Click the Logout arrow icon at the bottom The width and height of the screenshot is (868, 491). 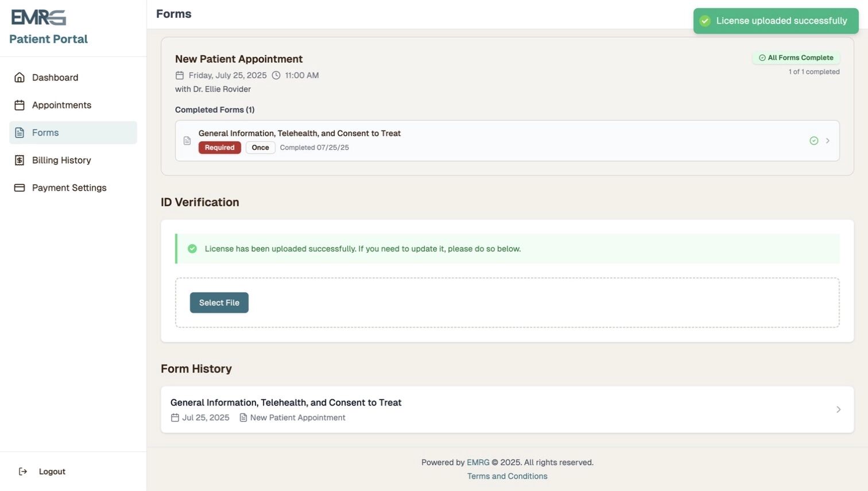pyautogui.click(x=22, y=471)
